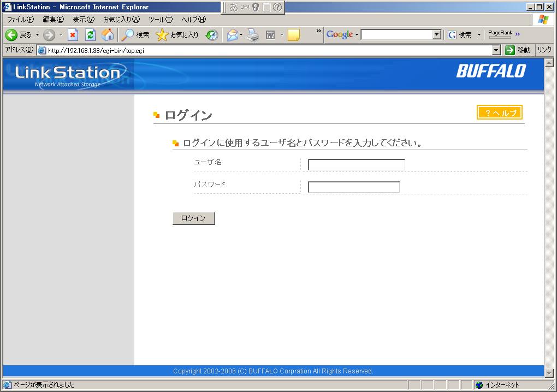Screen dimensions: 557x392
Task: Click the ページが表示されました status text
Action: tap(44, 385)
